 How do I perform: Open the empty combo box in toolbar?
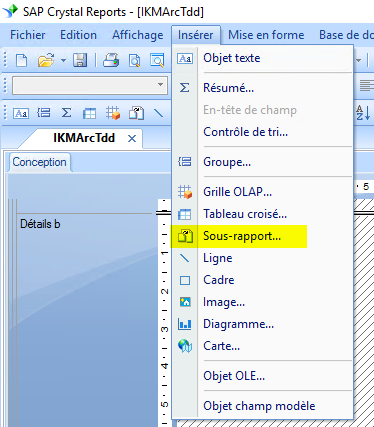[x=90, y=85]
